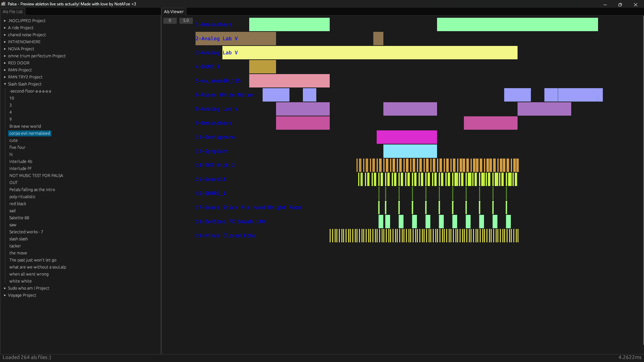
Task: Select the cyan 12-Synplant clip
Action: click(410, 151)
